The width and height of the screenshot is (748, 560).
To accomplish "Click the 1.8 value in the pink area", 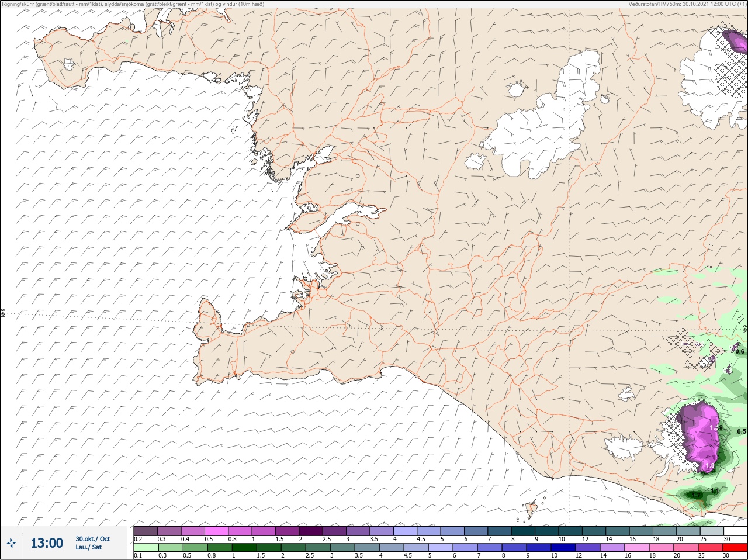I will tap(711, 466).
